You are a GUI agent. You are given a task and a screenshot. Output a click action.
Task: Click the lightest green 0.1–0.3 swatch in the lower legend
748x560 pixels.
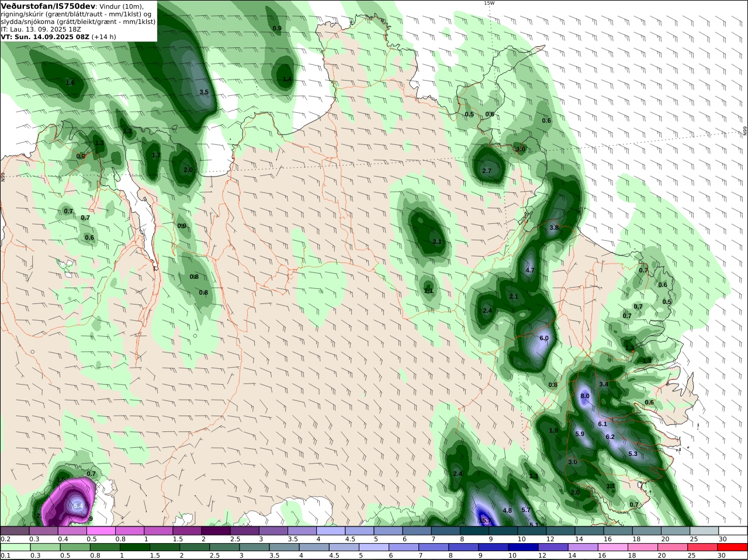coord(15,547)
